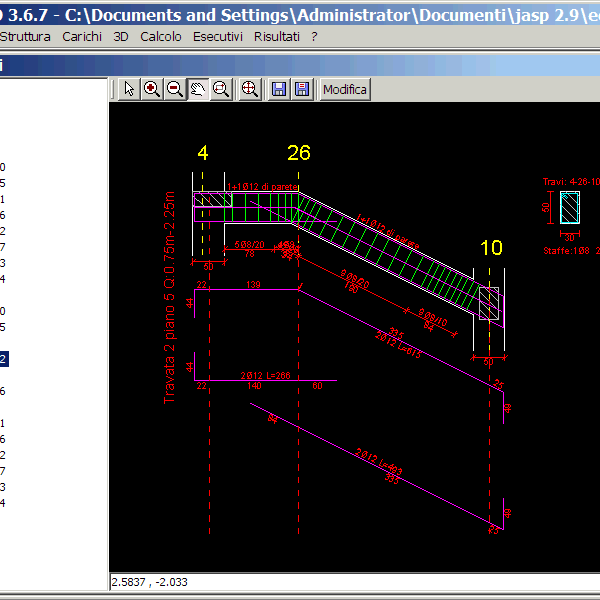Click the rebar label '2Ø12 L=403'
Image resolution: width=600 pixels, height=600 pixels.
[379, 461]
